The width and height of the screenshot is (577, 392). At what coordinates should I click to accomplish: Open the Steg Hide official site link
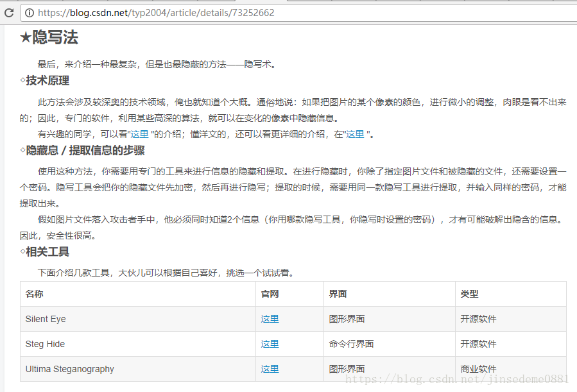(x=270, y=344)
